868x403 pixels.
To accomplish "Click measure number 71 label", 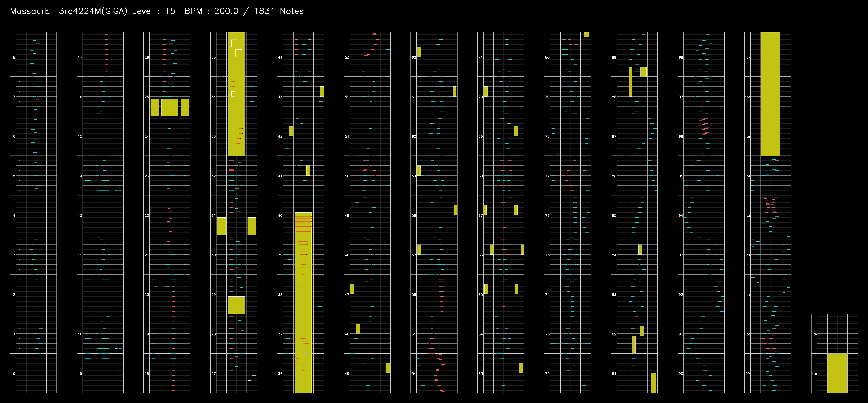I will (x=481, y=57).
